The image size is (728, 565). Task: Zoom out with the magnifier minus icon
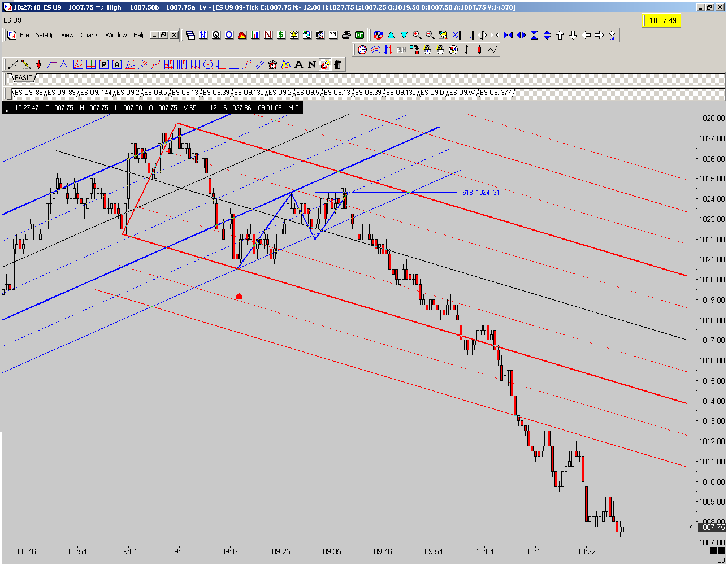pos(430,35)
